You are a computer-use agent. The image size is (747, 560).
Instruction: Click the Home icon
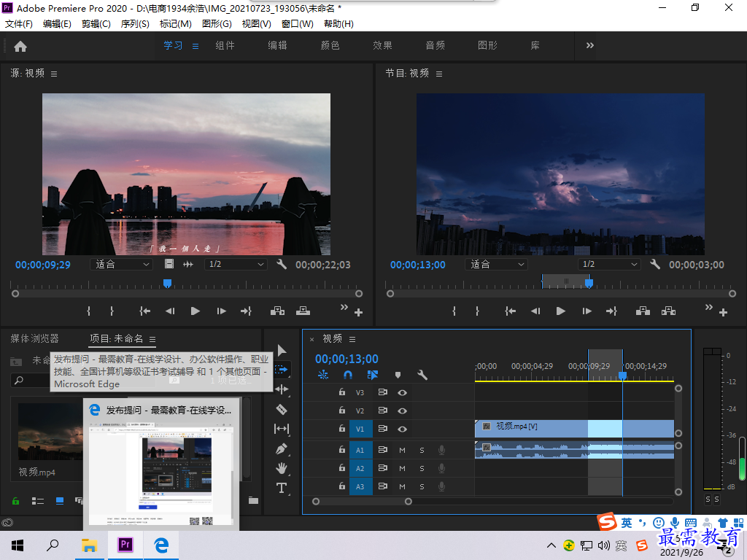point(20,46)
